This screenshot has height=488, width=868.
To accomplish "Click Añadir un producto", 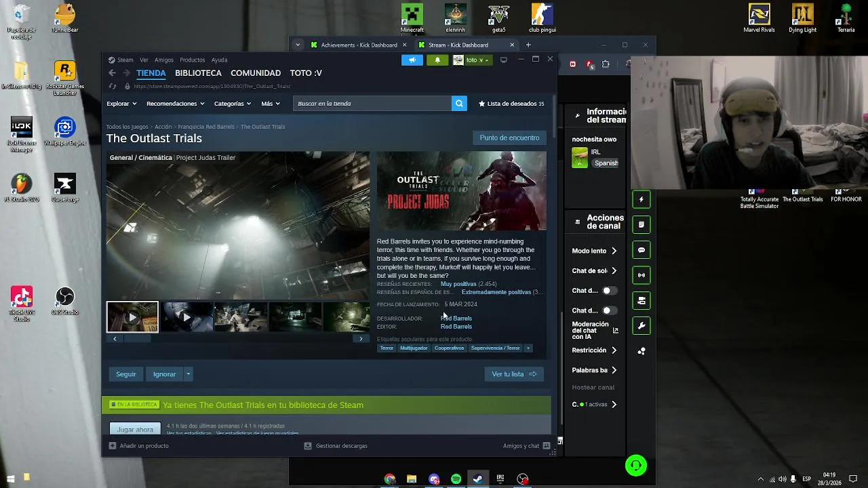I will 139,446.
